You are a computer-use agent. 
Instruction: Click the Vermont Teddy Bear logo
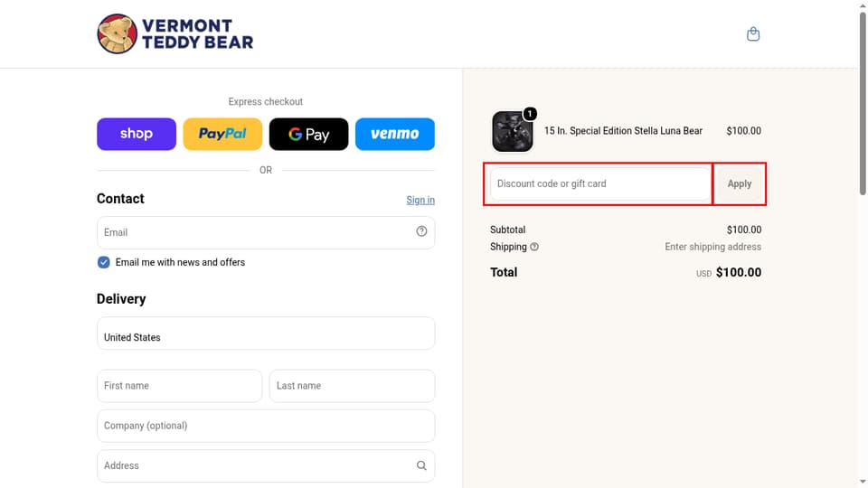tap(175, 33)
